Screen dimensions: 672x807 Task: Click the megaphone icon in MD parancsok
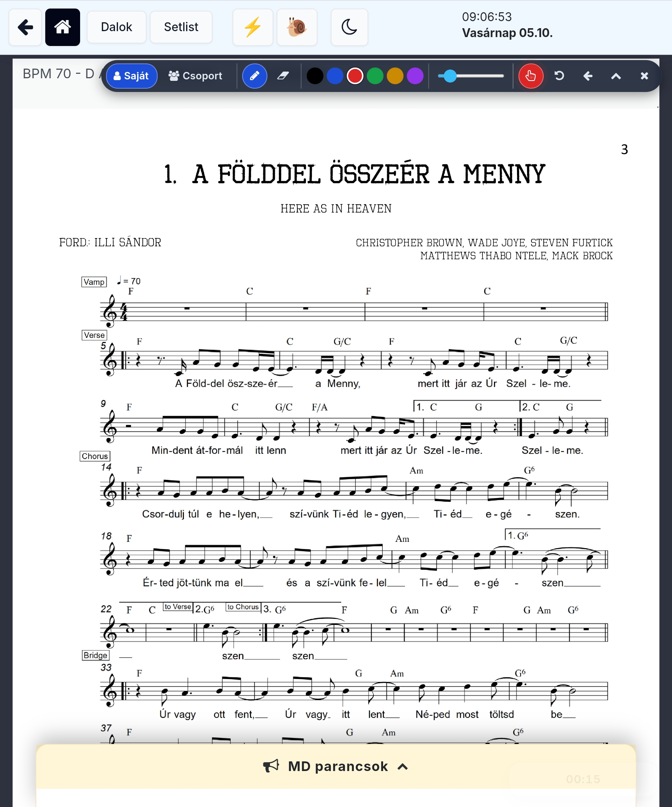point(271,766)
